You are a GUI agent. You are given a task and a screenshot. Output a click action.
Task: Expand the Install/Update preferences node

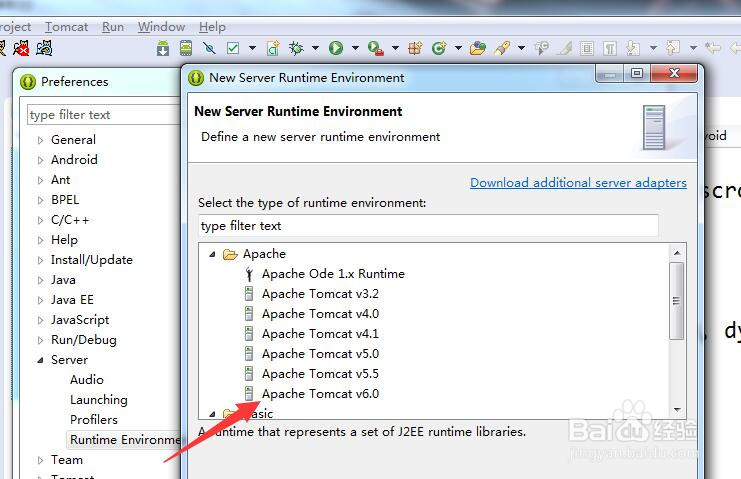click(41, 260)
